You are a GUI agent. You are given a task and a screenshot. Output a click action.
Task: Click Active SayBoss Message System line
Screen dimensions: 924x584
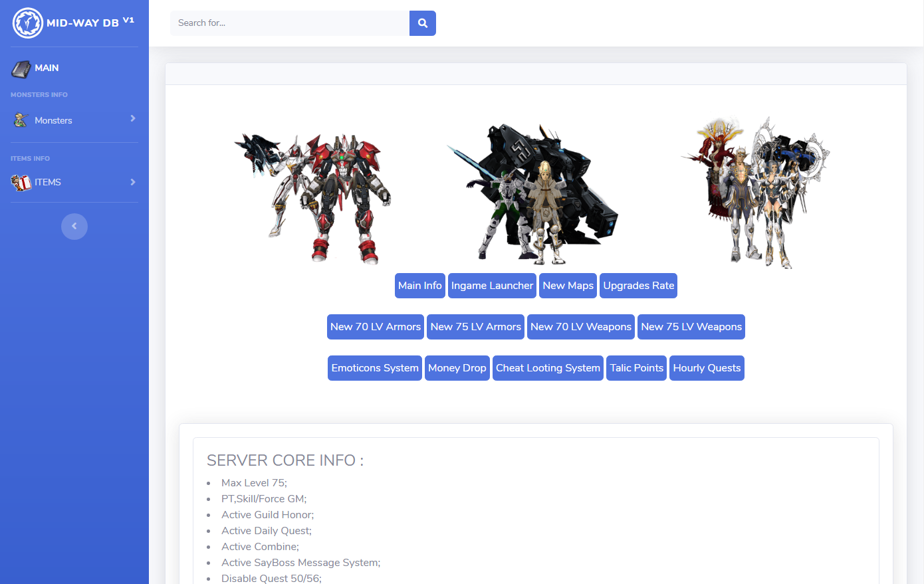pos(300,563)
